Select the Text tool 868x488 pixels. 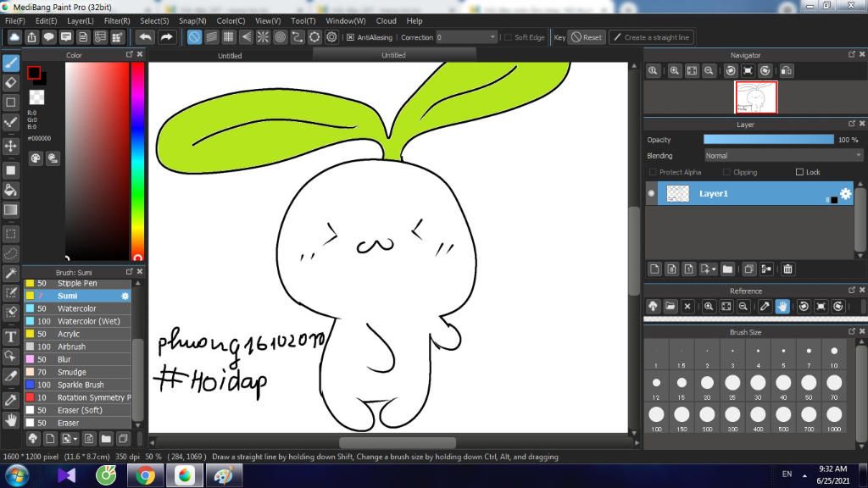coord(10,337)
